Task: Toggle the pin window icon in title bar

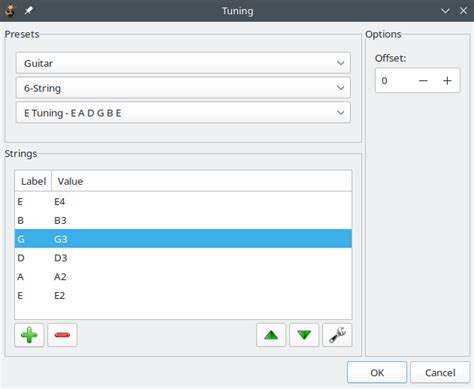Action: (29, 11)
